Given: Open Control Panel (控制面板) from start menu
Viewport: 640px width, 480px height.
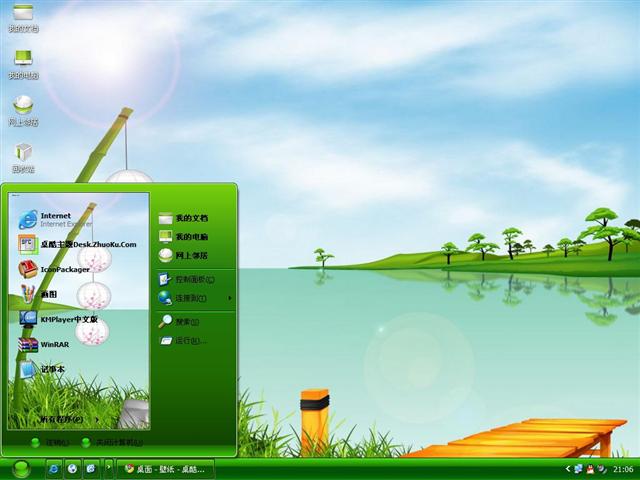Looking at the screenshot, I should 187,280.
